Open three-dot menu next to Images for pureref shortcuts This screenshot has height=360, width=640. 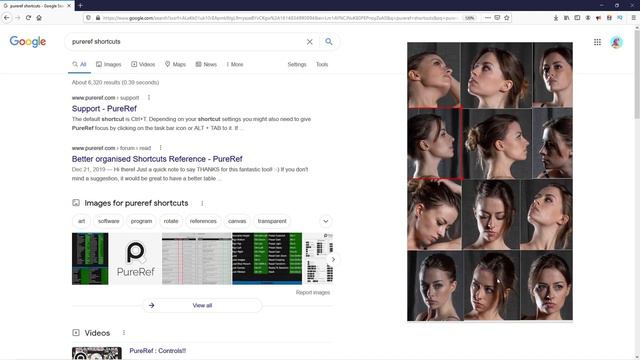pos(202,203)
